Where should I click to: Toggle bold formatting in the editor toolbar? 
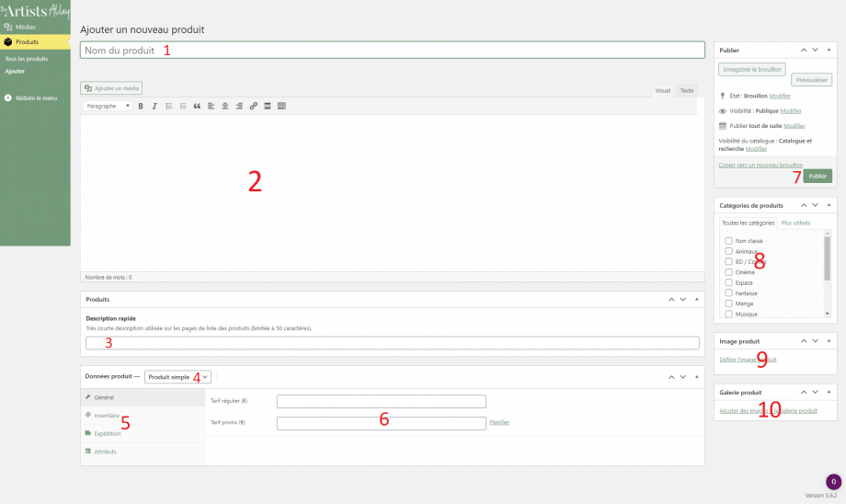click(x=141, y=107)
